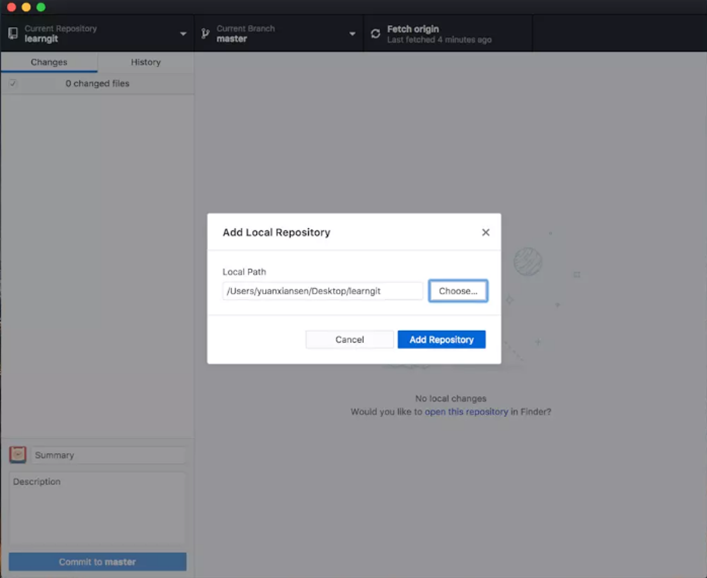Close the Add Local Repository dialog

[486, 232]
